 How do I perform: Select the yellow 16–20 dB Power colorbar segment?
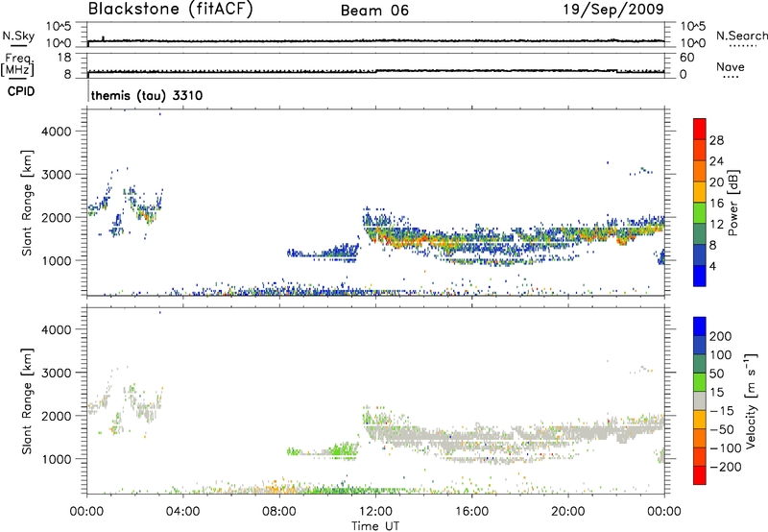tap(700, 191)
